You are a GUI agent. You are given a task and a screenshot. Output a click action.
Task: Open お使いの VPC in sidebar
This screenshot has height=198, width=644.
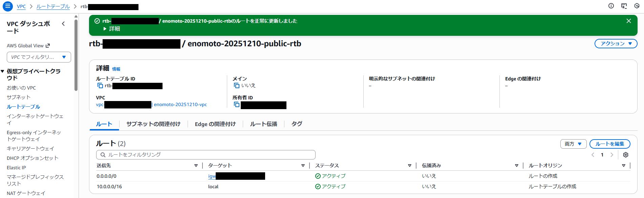[x=21, y=88]
